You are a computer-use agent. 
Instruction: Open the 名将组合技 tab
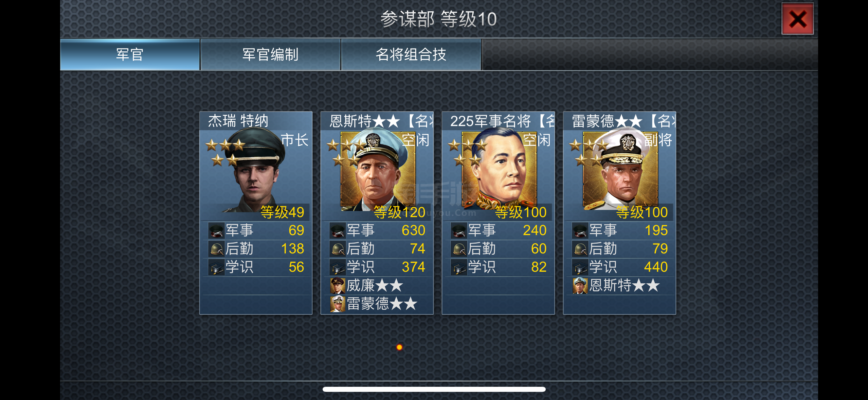pos(411,55)
